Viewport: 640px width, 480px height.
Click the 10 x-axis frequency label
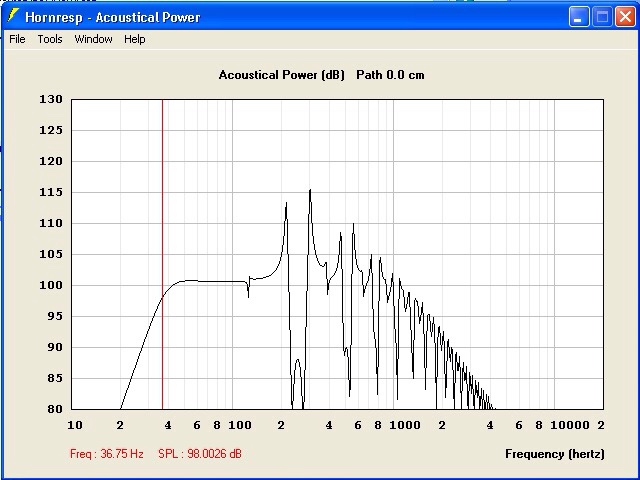tap(75, 425)
